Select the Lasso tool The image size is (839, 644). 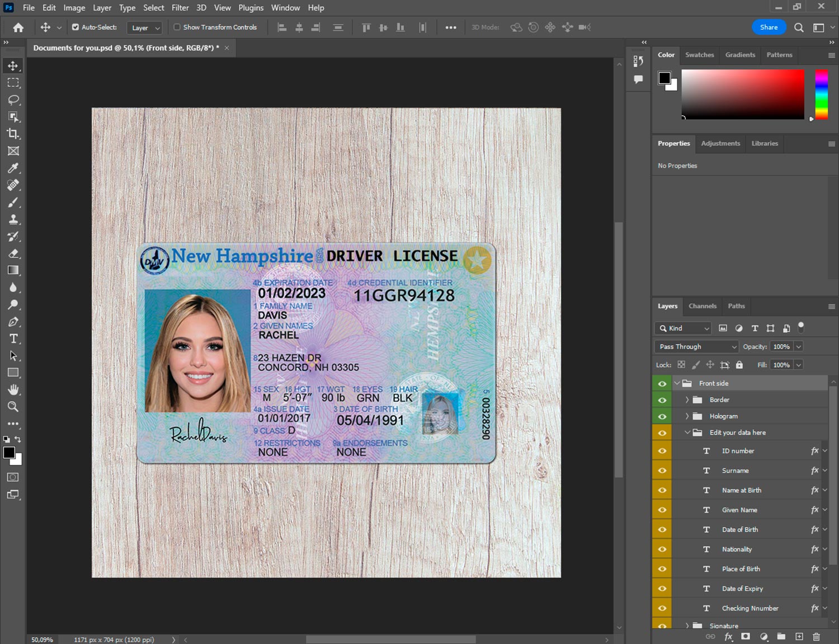tap(13, 100)
